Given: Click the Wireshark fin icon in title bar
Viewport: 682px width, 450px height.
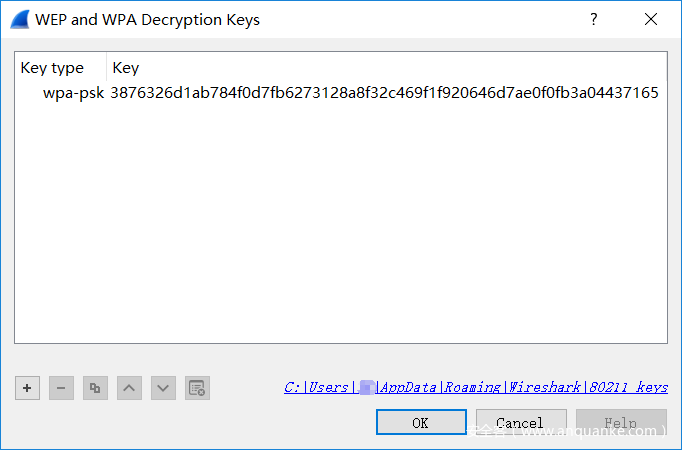Looking at the screenshot, I should [19, 19].
